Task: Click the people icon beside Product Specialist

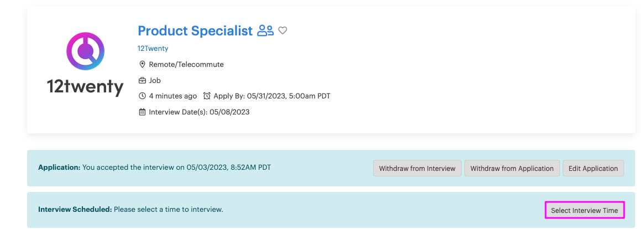Action: coord(265,31)
